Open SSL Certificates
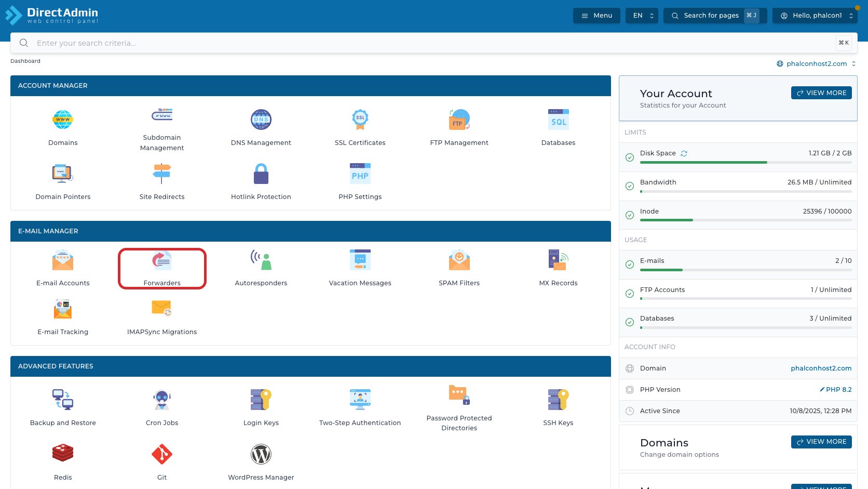 tap(360, 128)
